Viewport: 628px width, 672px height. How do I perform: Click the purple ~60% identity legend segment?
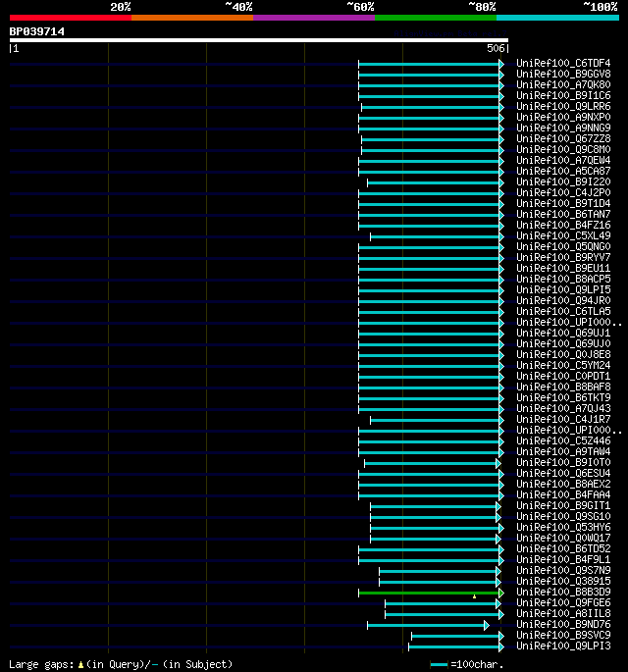314,18
